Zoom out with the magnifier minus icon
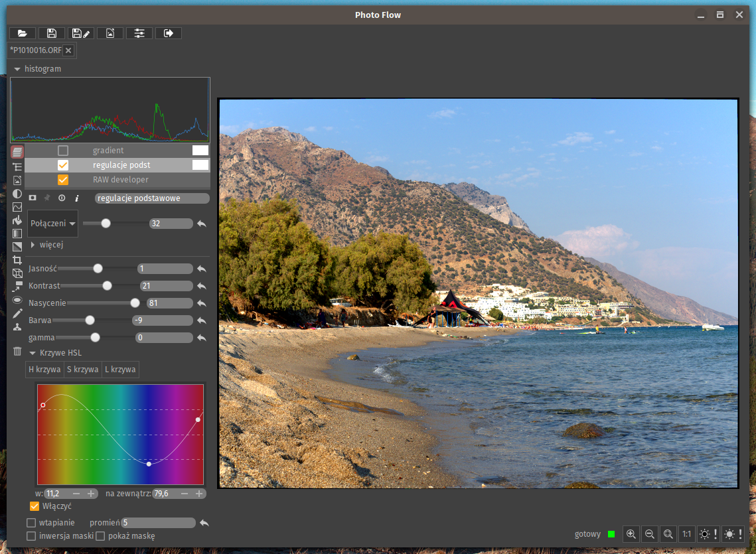The width and height of the screenshot is (756, 554). (x=649, y=533)
